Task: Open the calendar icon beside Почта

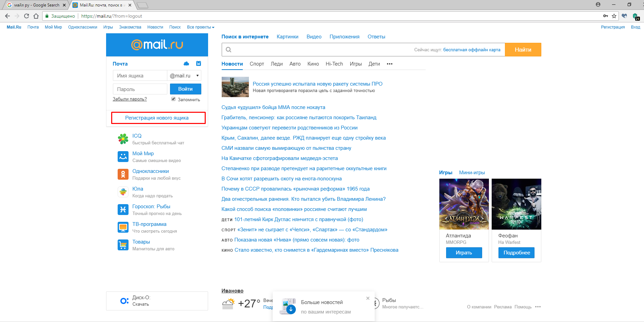Action: click(199, 64)
